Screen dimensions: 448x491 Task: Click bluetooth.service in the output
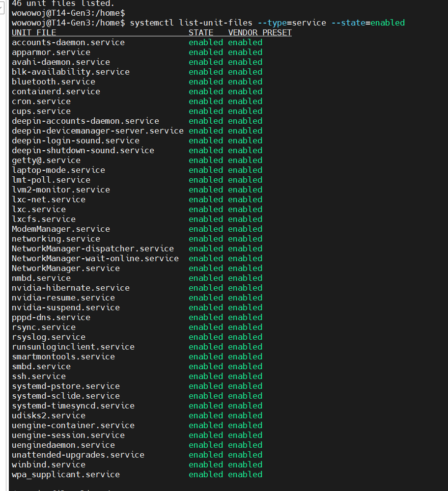click(54, 82)
